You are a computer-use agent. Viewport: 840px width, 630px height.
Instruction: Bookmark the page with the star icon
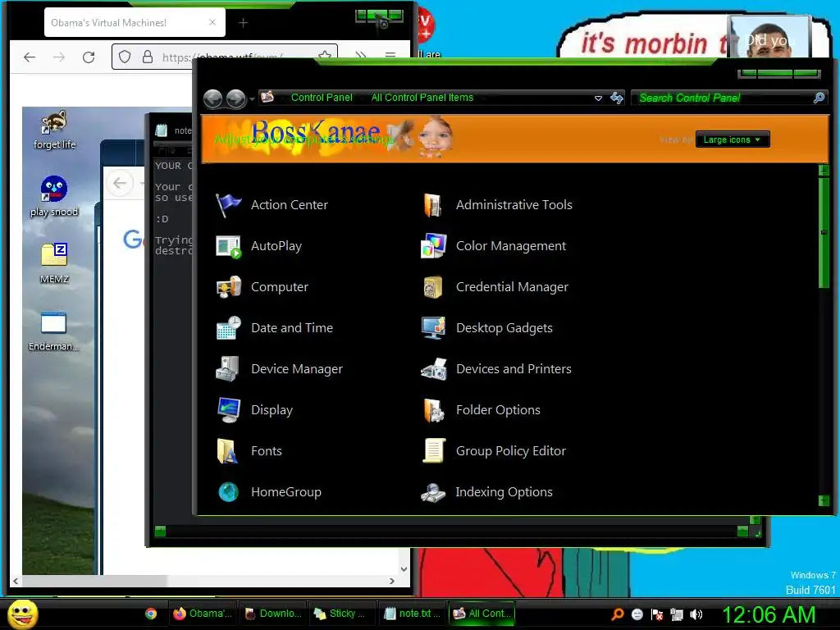tap(325, 55)
